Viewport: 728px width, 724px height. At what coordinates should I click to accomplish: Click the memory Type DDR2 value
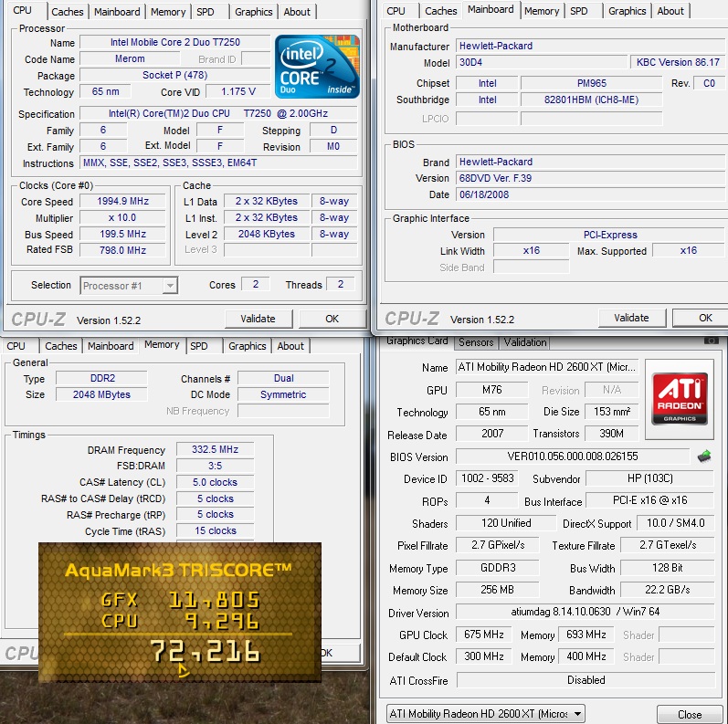pos(101,378)
